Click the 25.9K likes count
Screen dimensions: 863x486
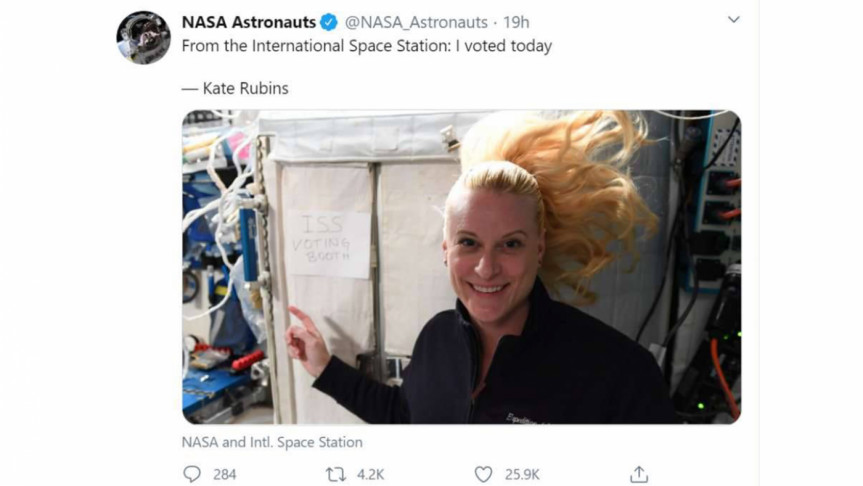click(522, 474)
